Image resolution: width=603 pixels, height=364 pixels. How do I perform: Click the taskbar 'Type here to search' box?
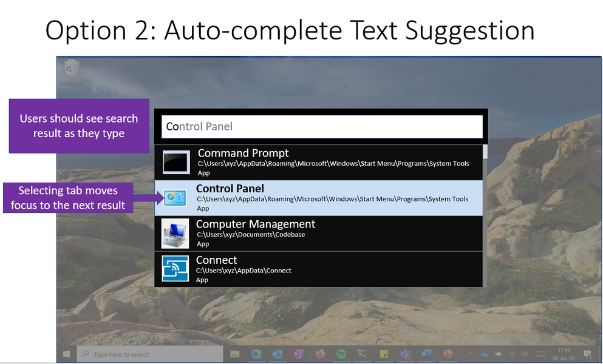tap(150, 354)
